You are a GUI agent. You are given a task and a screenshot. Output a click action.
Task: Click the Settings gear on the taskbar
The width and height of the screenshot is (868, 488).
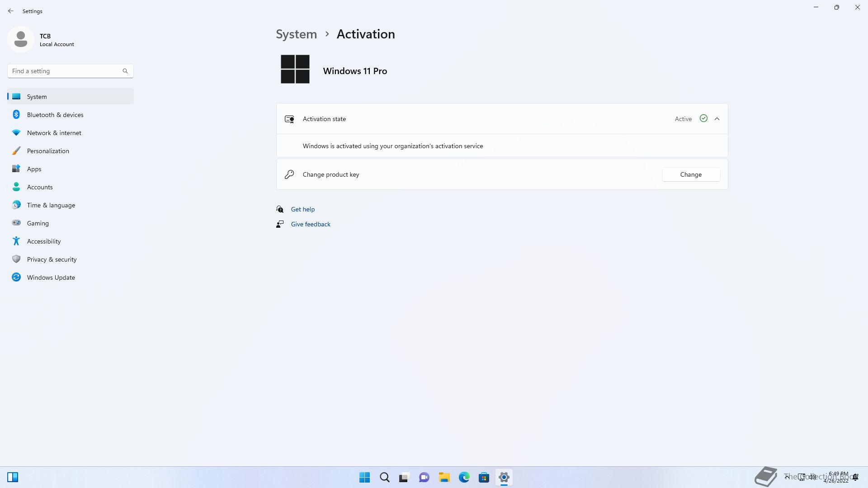click(x=504, y=477)
